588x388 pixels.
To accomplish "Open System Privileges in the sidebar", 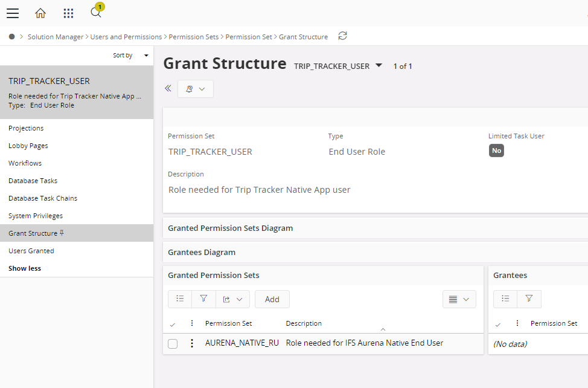I will (x=36, y=216).
